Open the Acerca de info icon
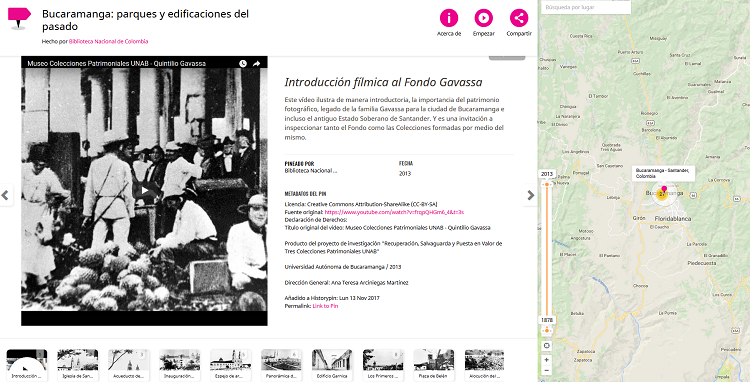 [449, 18]
